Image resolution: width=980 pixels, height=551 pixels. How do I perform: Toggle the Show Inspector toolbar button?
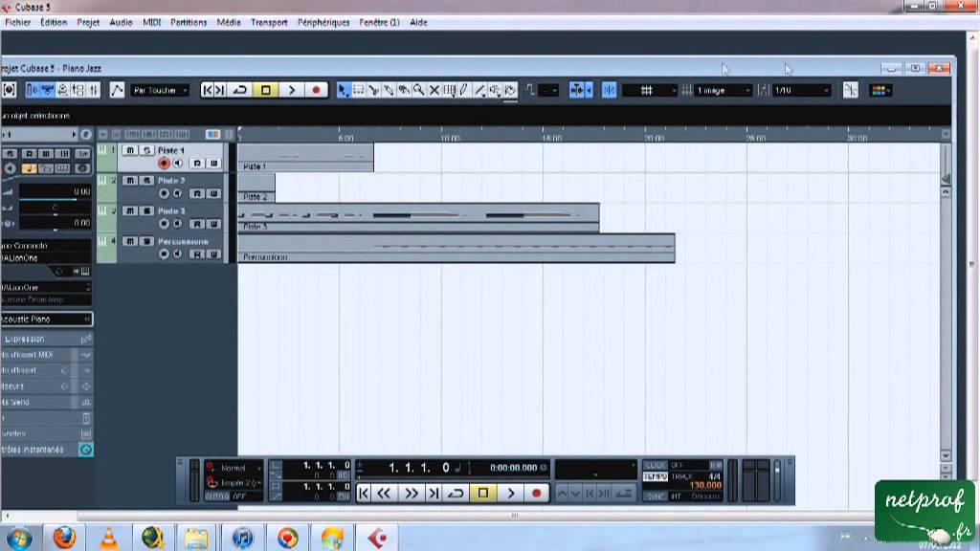(x=33, y=91)
